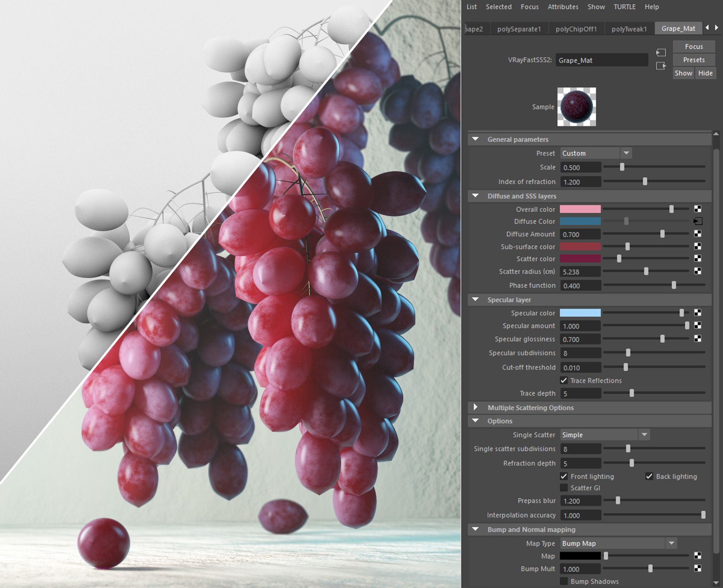This screenshot has height=588, width=723.
Task: Disable Back lighting
Action: click(x=649, y=476)
